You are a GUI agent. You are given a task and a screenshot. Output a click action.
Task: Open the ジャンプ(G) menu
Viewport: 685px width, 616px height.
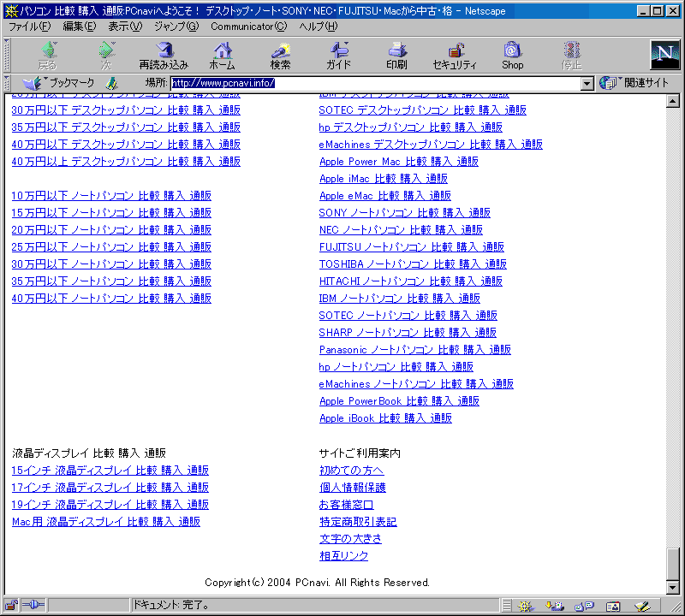pyautogui.click(x=176, y=27)
